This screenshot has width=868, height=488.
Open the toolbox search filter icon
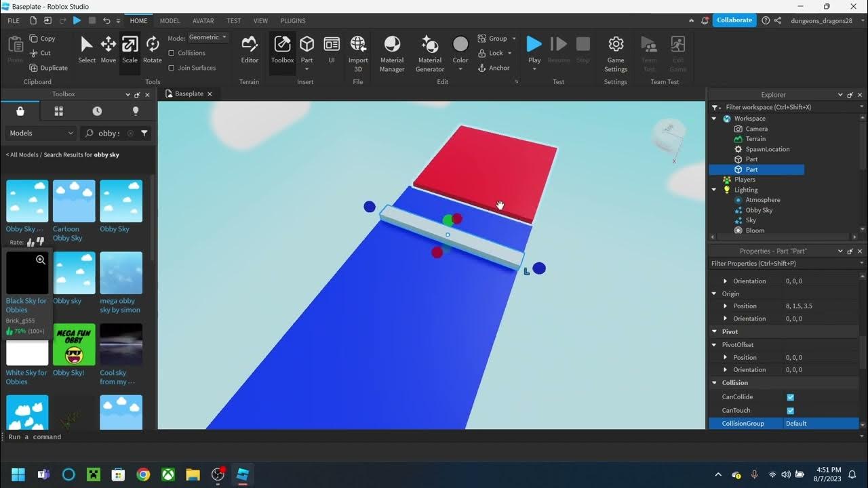click(144, 134)
